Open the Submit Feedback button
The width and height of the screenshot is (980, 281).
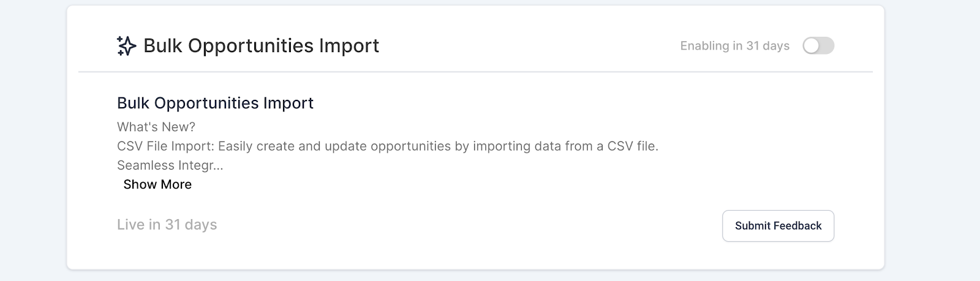[778, 226]
